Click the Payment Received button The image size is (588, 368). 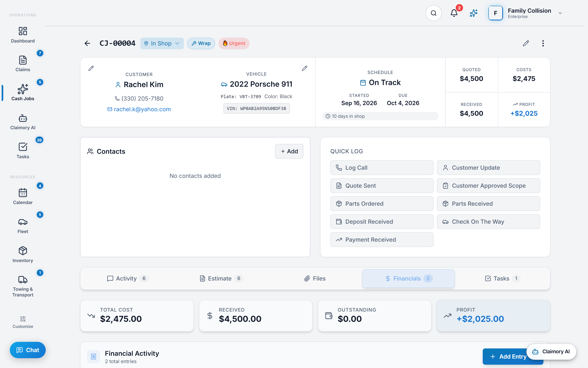382,240
